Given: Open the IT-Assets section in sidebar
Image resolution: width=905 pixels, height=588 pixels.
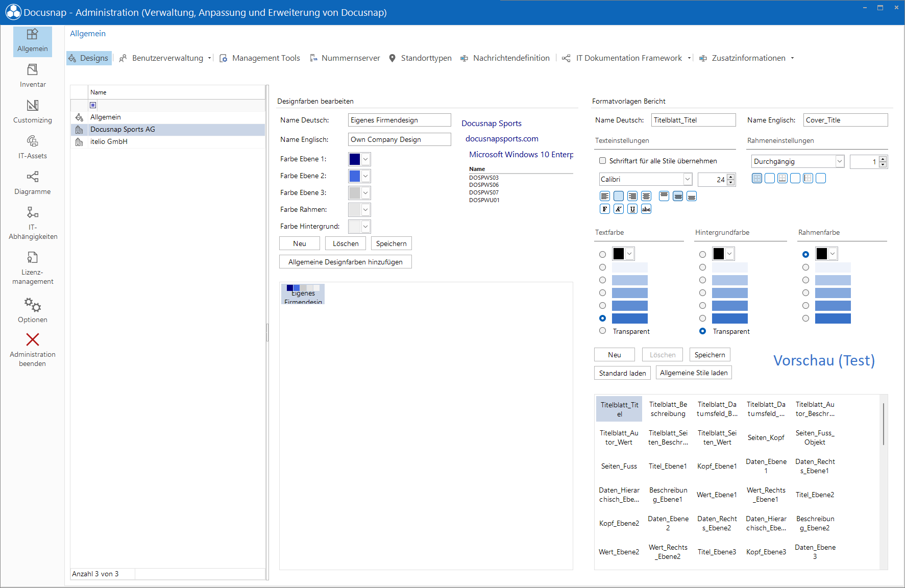Looking at the screenshot, I should [x=32, y=147].
